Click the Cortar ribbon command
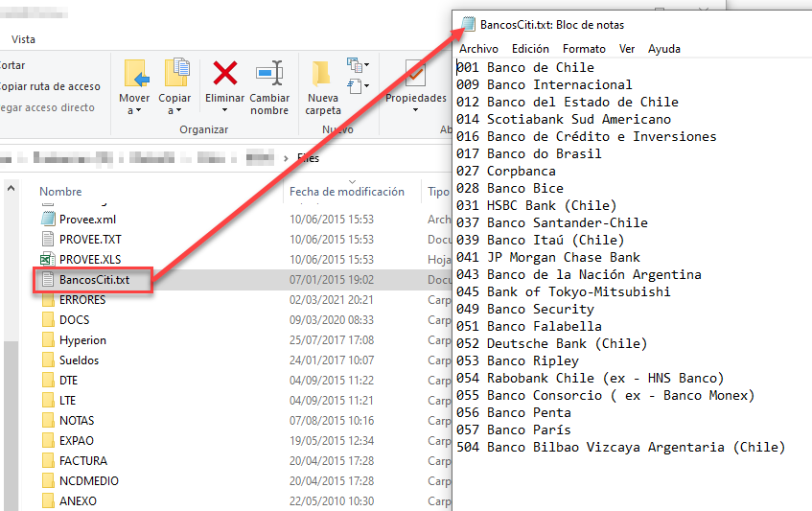The height and width of the screenshot is (511, 812). click(12, 65)
